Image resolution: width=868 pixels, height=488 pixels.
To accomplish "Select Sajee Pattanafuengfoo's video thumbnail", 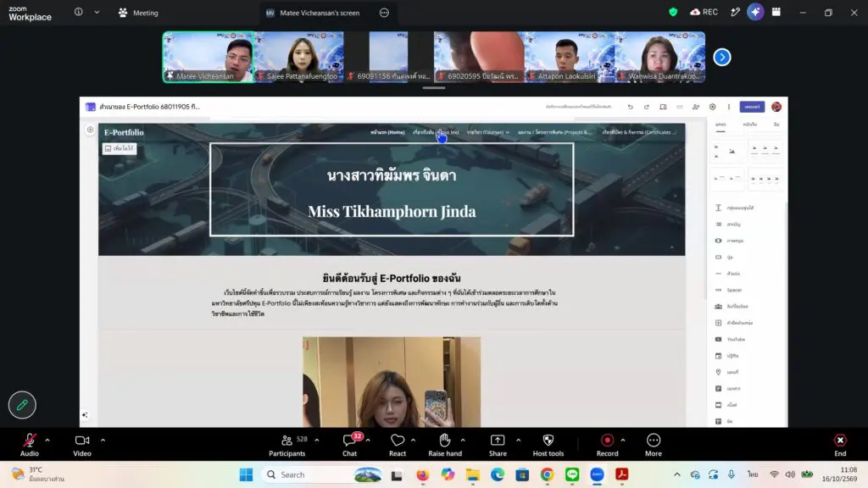I will coord(299,57).
